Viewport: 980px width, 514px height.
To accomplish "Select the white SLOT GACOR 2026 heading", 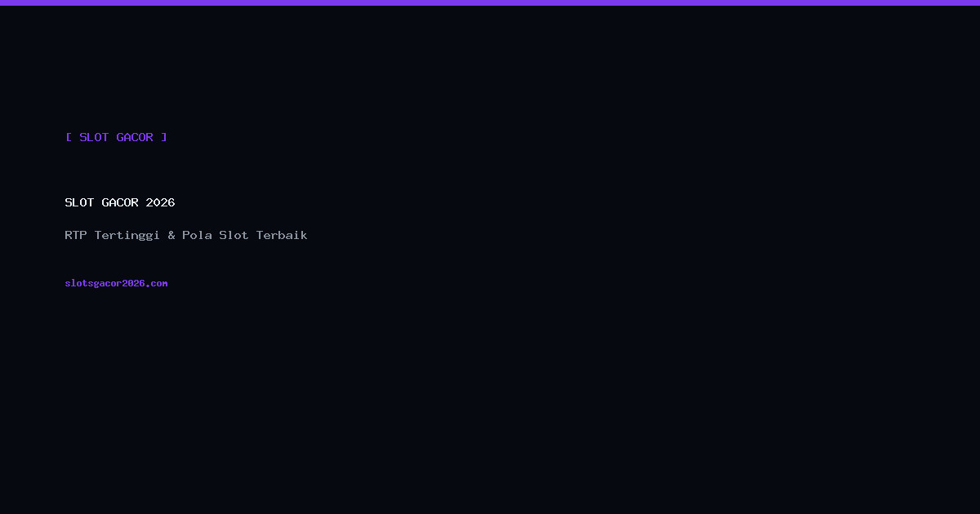I will [x=120, y=202].
